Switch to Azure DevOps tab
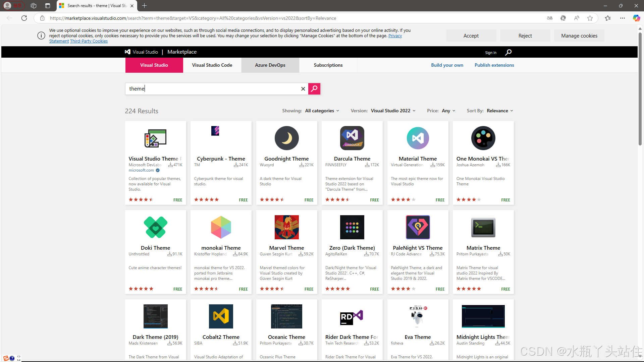644x362 pixels. (270, 65)
